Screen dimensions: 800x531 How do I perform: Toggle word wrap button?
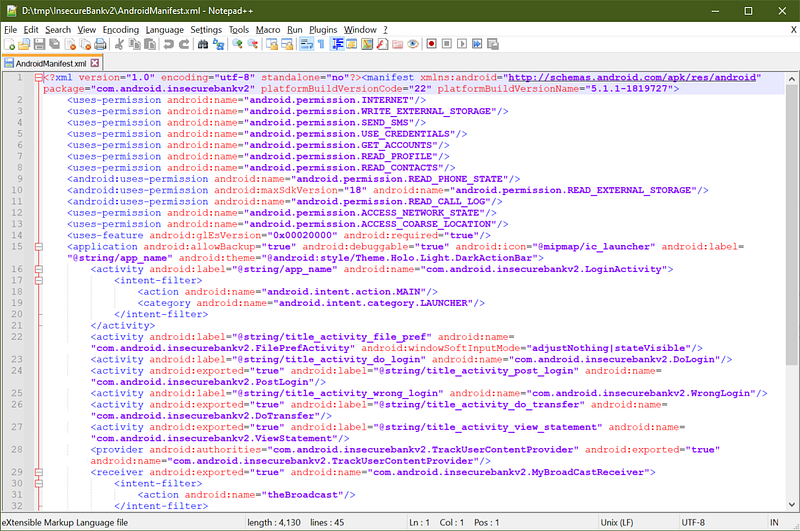307,44
